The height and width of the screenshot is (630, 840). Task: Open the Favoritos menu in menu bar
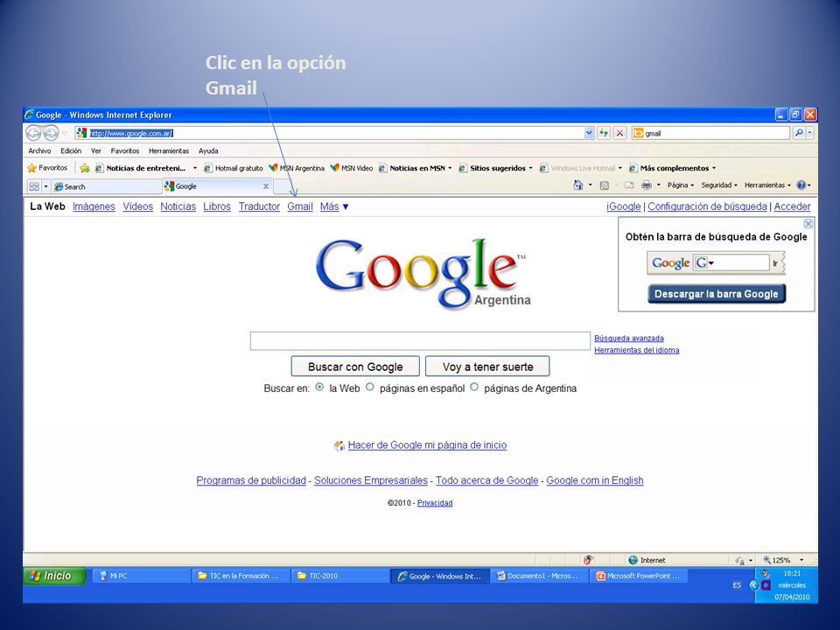point(125,151)
